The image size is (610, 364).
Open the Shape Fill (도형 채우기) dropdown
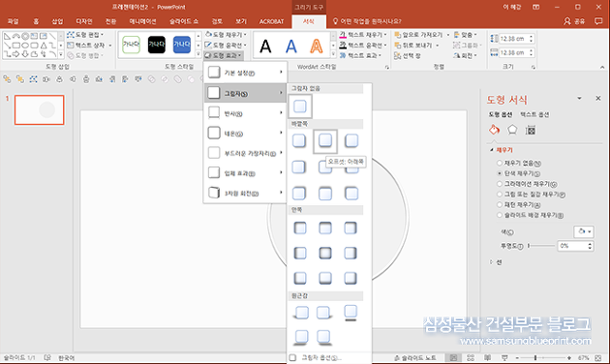click(226, 35)
